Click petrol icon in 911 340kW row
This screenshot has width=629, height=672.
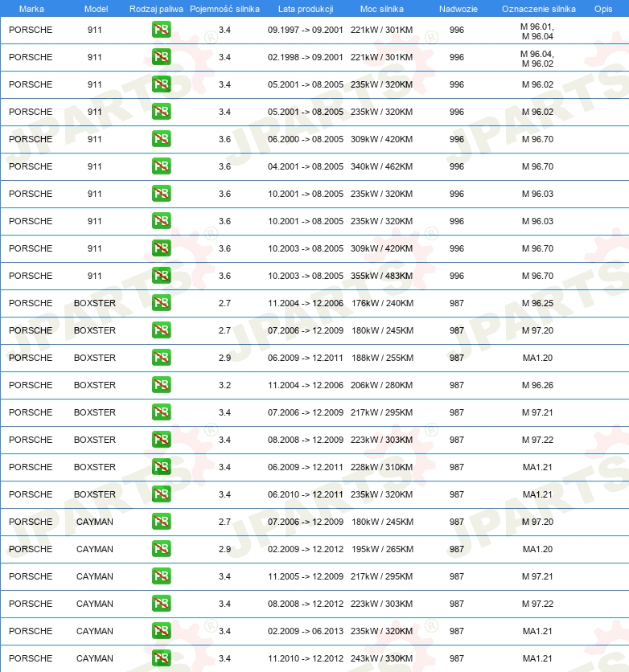pos(161,166)
